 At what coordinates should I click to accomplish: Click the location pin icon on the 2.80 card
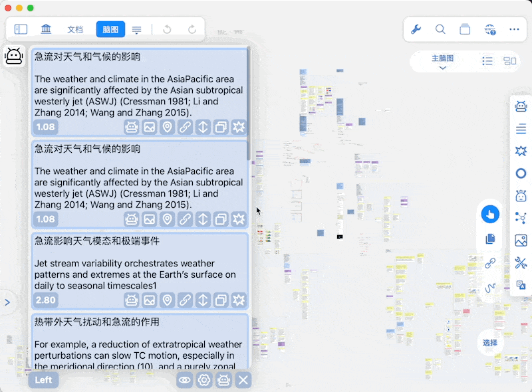point(168,300)
